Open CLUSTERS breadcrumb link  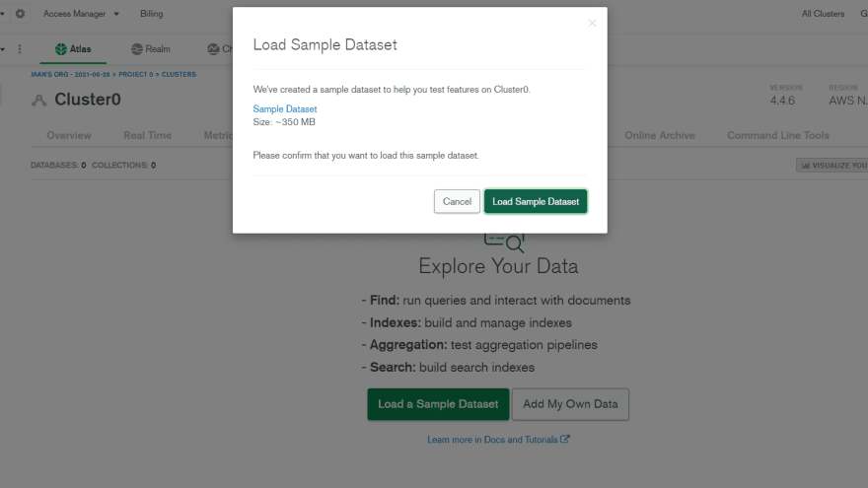click(x=179, y=74)
